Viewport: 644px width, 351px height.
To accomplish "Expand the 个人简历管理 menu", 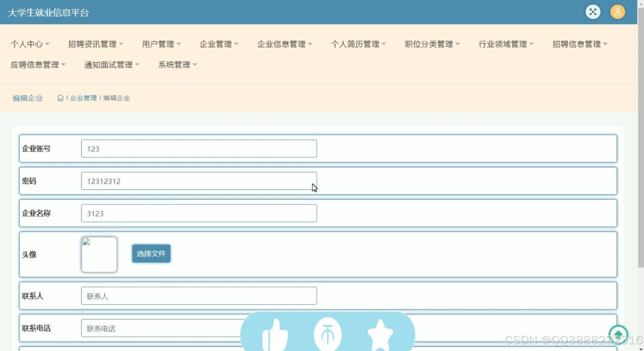I will pyautogui.click(x=358, y=44).
